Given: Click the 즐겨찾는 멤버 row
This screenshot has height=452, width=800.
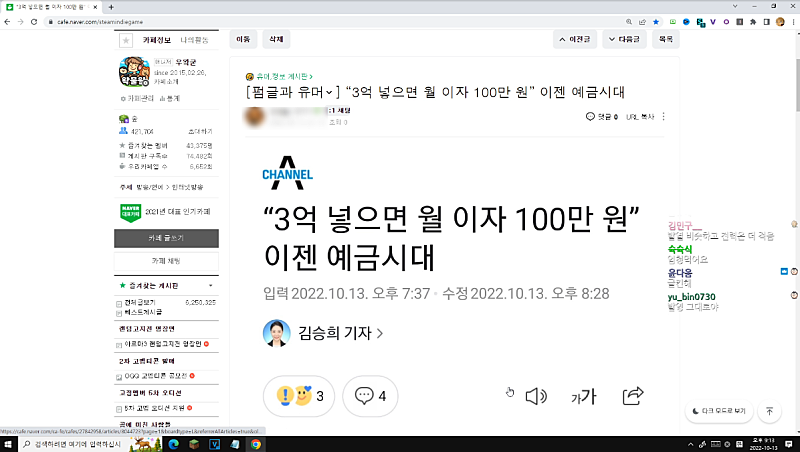Looking at the screenshot, I should point(166,145).
